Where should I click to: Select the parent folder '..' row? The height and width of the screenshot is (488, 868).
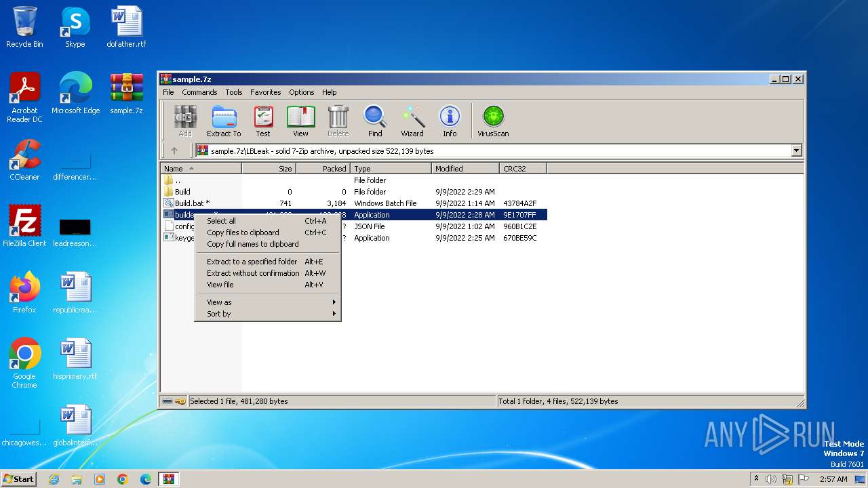pos(354,180)
